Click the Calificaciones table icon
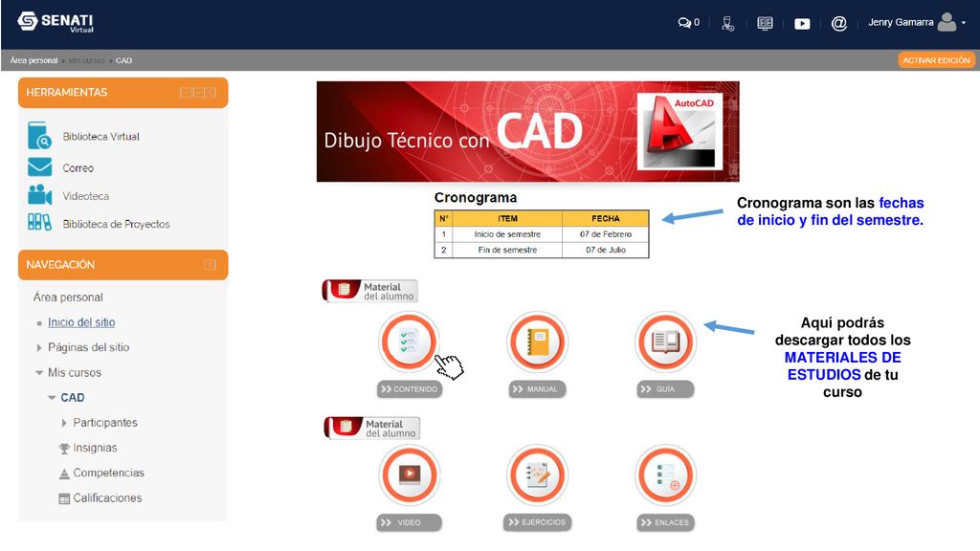This screenshot has width=980, height=551. (x=64, y=498)
